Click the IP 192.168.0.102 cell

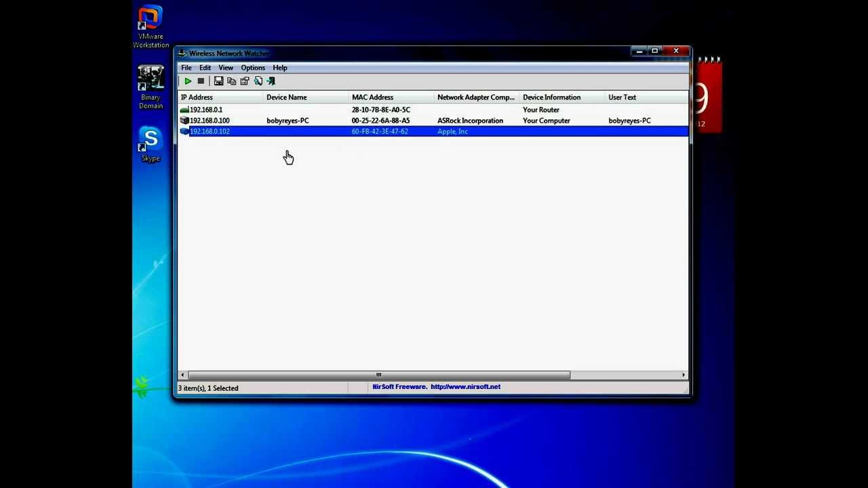point(210,131)
